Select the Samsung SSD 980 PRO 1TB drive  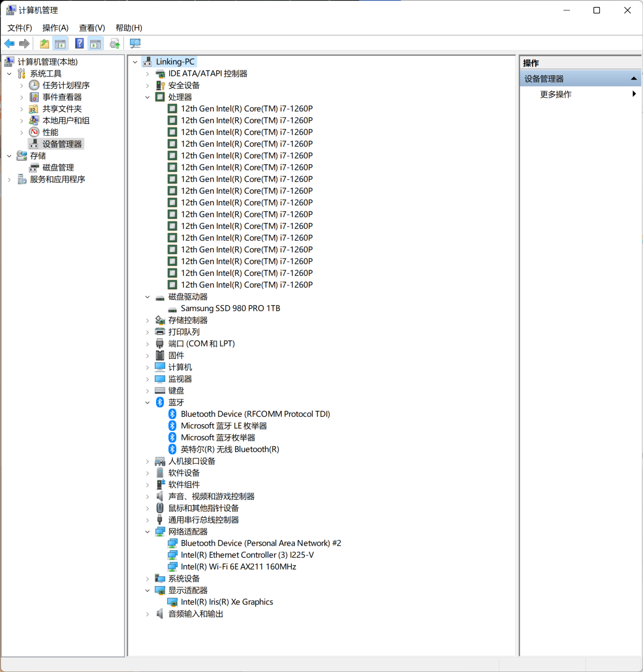[x=230, y=308]
